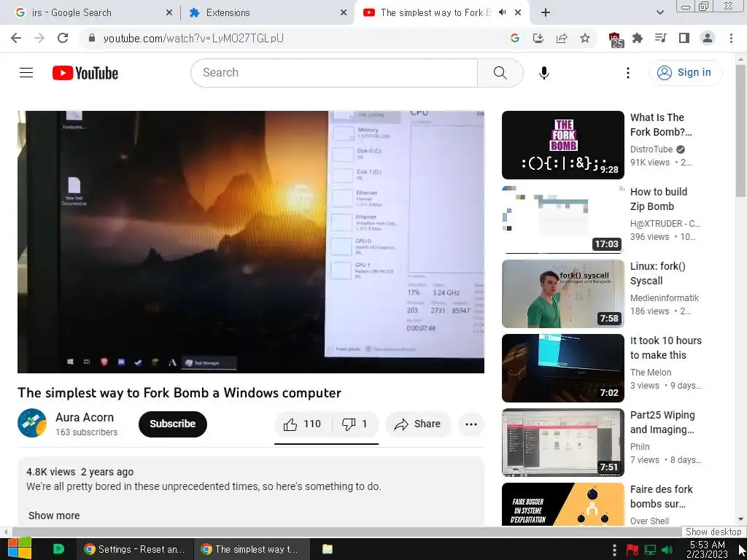This screenshot has width=747, height=560.
Task: Click the network icon in system tray
Action: click(650, 550)
